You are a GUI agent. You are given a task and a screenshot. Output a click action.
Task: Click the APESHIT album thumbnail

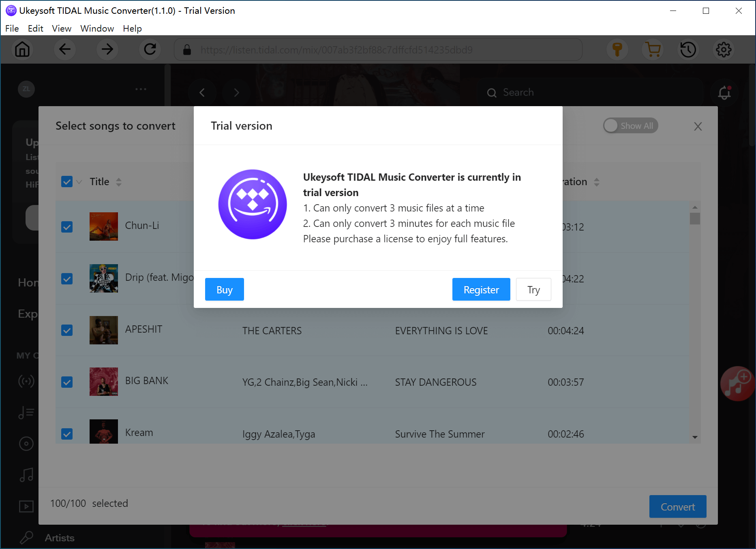[104, 330]
